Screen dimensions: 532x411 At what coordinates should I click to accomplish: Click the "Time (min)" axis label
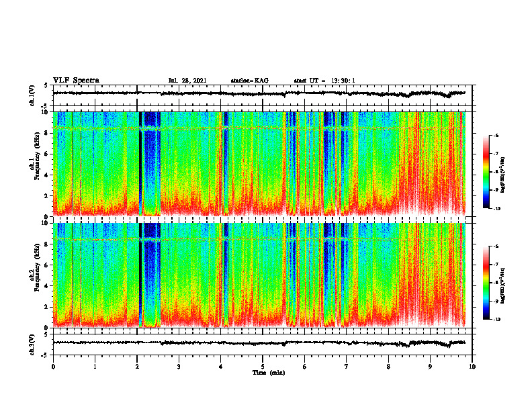tap(269, 373)
